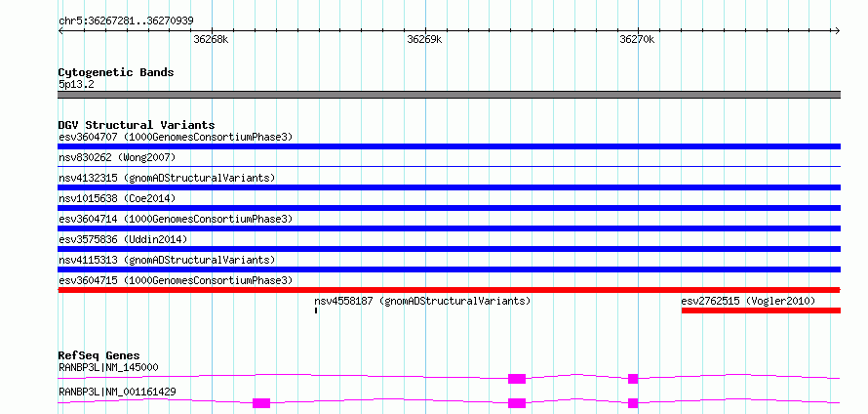Click the RefSeq Genes track title
Image resolution: width=868 pixels, height=414 pixels.
pos(99,355)
